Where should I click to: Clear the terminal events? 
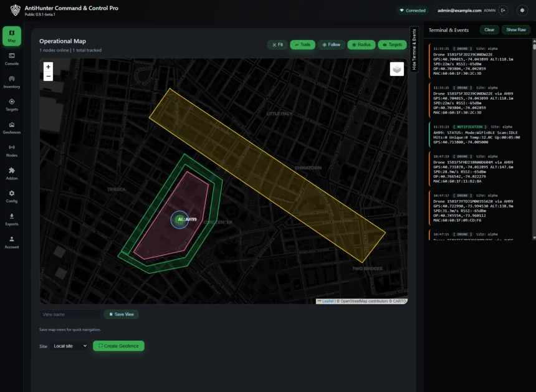(489, 30)
